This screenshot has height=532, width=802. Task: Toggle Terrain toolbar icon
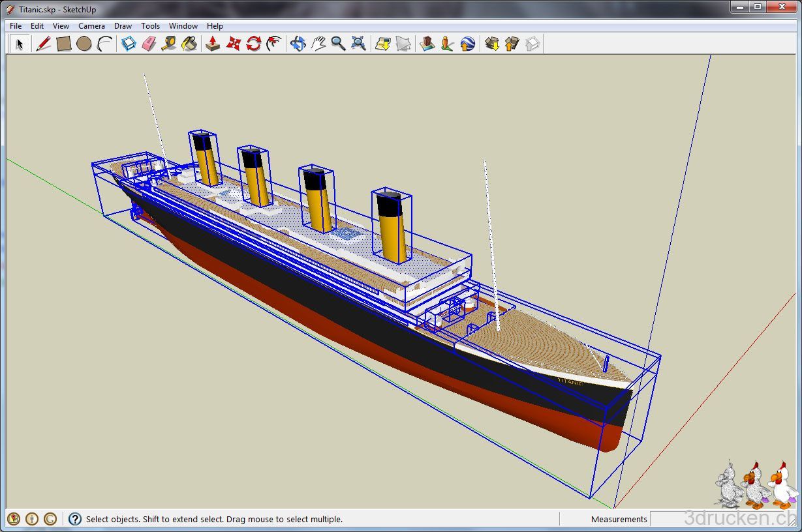403,44
